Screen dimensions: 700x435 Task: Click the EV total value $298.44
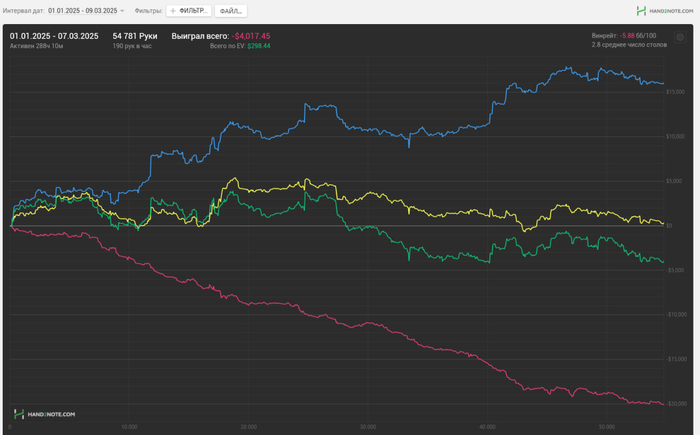pos(259,46)
